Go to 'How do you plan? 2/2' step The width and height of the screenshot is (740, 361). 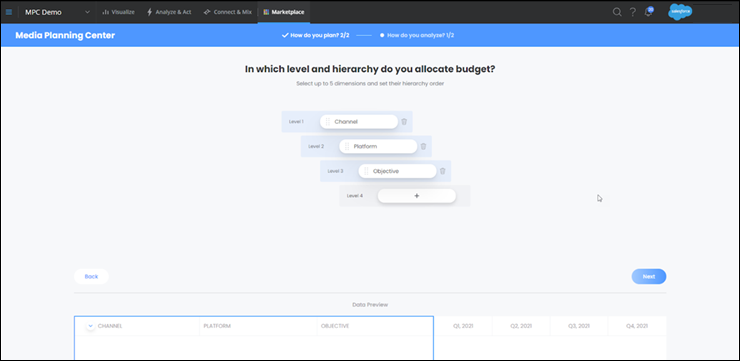click(315, 35)
